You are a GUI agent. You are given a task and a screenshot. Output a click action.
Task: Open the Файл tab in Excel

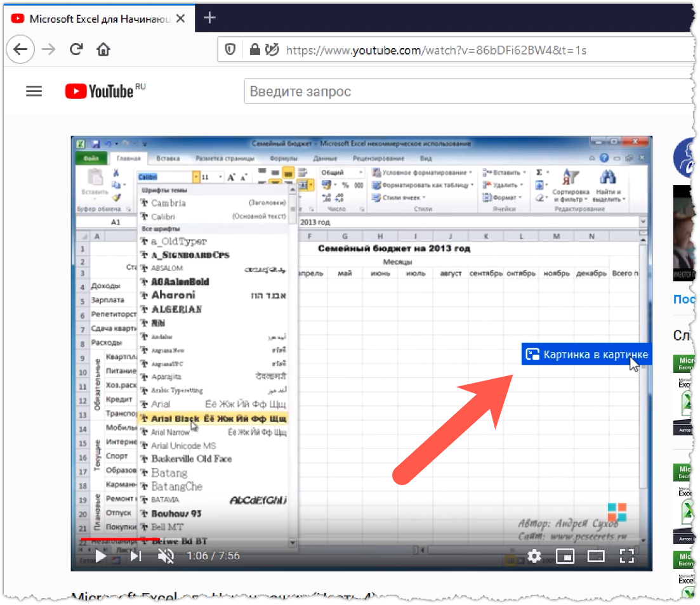point(91,159)
